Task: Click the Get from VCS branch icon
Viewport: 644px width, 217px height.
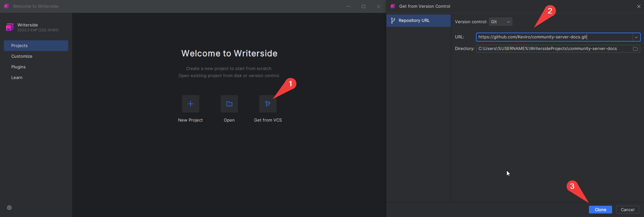Action: coord(268,104)
